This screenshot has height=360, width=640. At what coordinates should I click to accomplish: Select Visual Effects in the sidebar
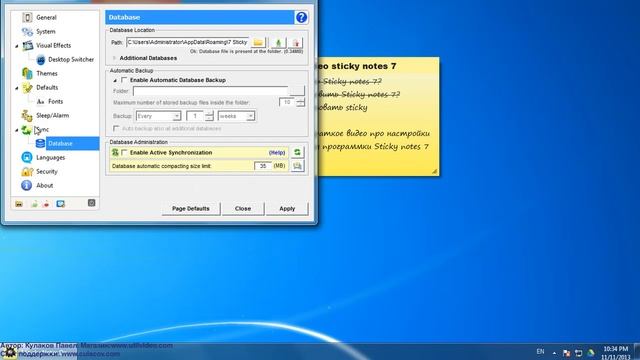pos(53,45)
